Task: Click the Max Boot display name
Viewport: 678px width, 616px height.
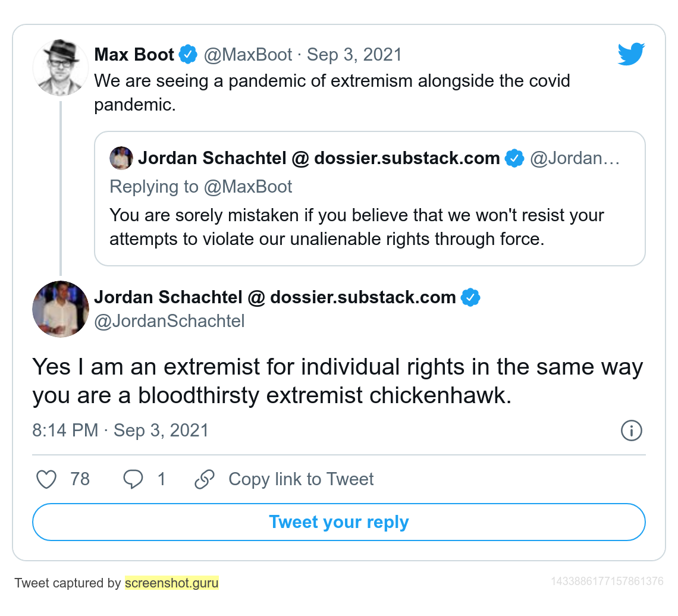Action: [x=134, y=55]
